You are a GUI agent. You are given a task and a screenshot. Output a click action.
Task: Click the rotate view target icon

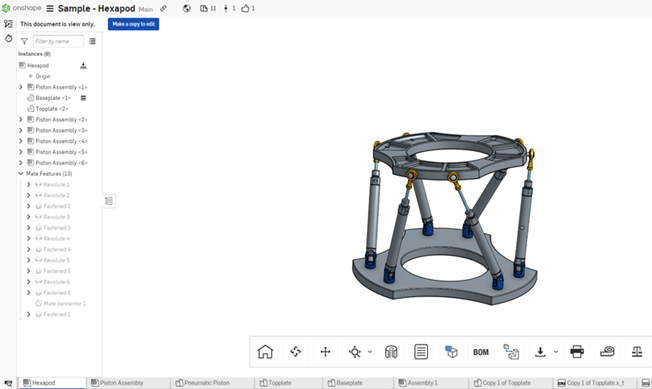355,352
